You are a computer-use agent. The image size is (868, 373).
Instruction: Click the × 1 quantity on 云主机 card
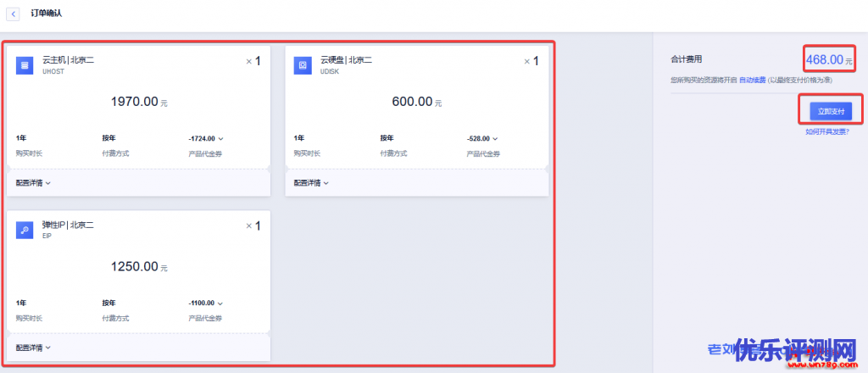tap(253, 61)
